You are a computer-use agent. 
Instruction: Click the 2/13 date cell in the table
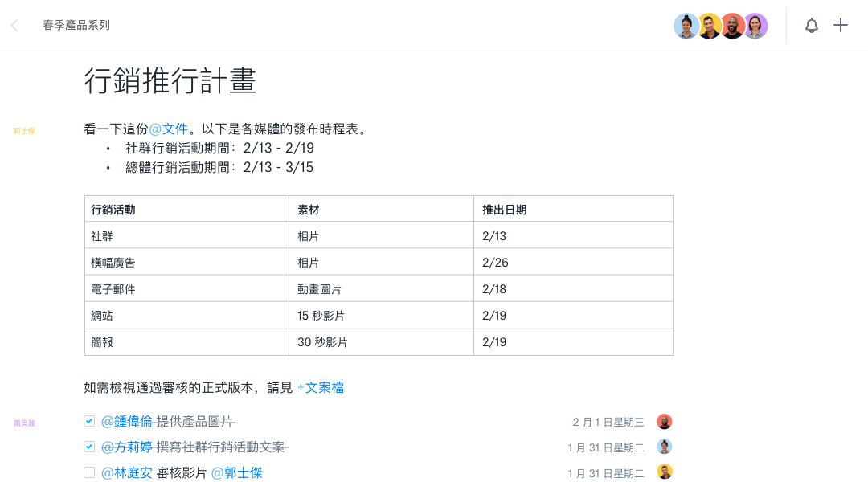(493, 235)
